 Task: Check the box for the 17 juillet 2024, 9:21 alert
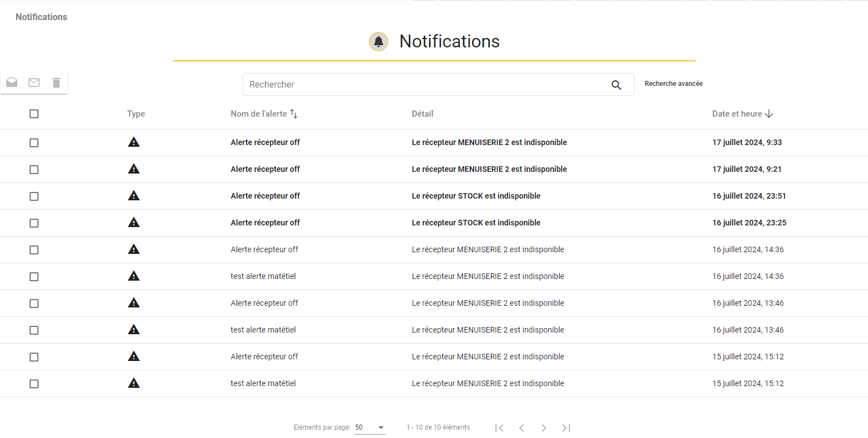point(34,170)
